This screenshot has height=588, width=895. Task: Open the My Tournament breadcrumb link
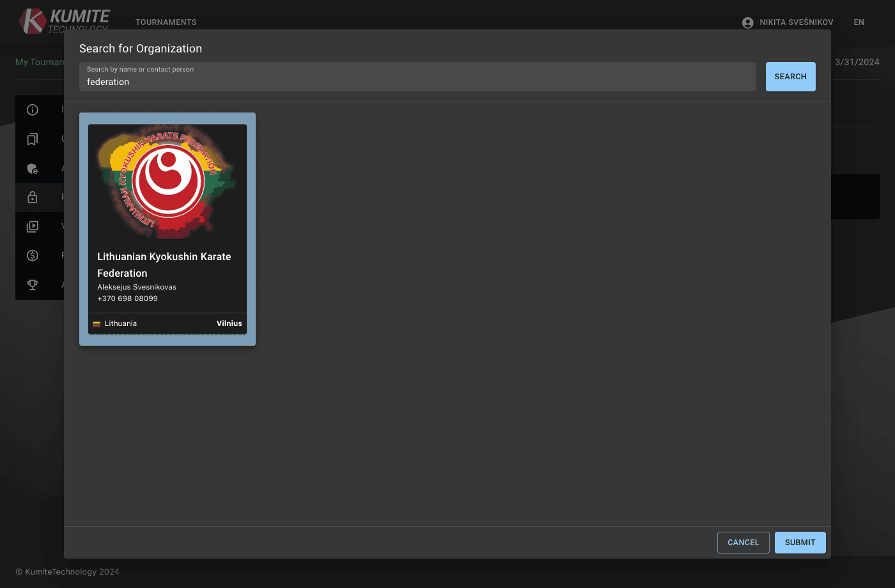(x=40, y=62)
